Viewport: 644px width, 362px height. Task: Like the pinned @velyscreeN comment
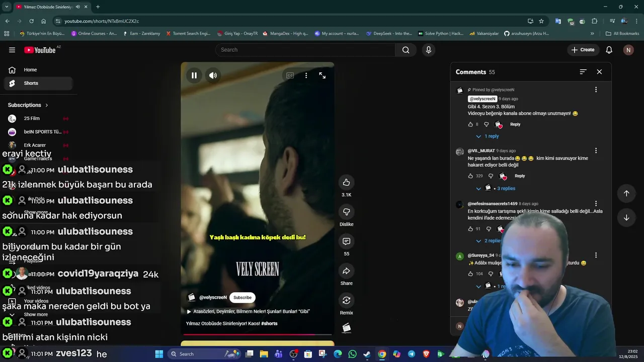[x=470, y=124]
